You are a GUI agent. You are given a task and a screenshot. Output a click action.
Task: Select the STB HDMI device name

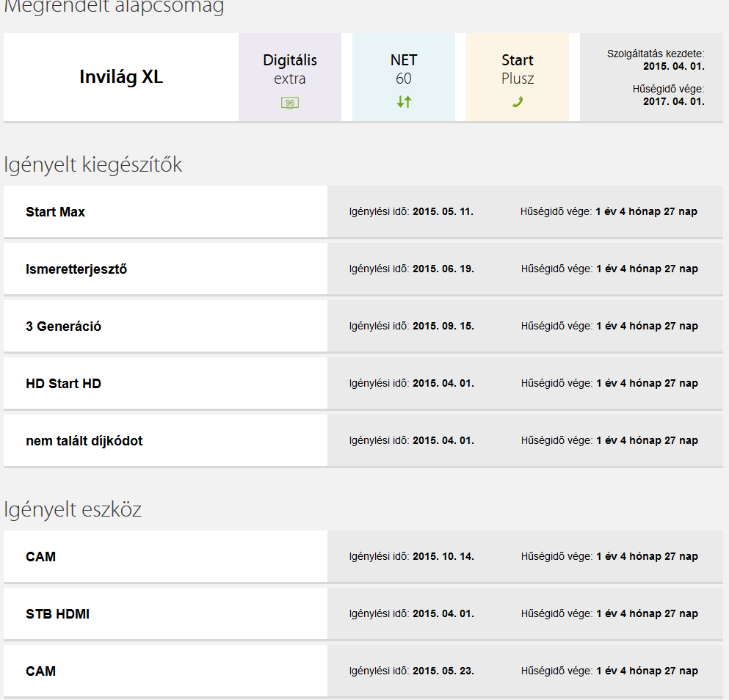pyautogui.click(x=57, y=614)
